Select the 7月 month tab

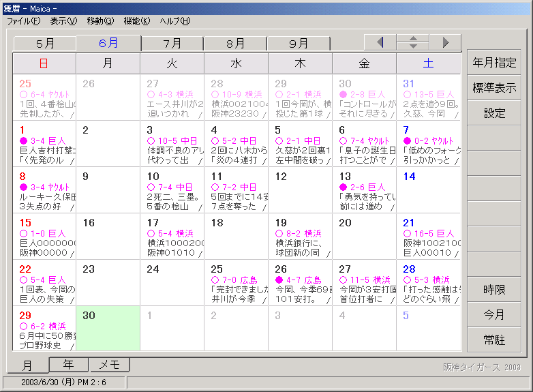coord(172,44)
